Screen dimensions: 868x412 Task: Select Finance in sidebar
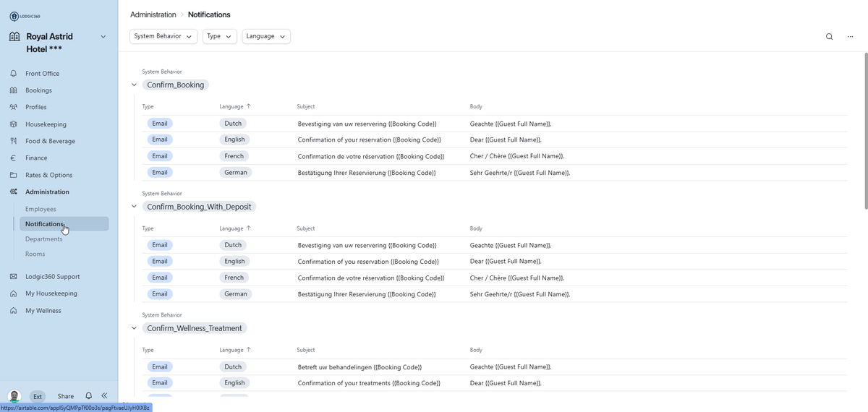pos(36,158)
